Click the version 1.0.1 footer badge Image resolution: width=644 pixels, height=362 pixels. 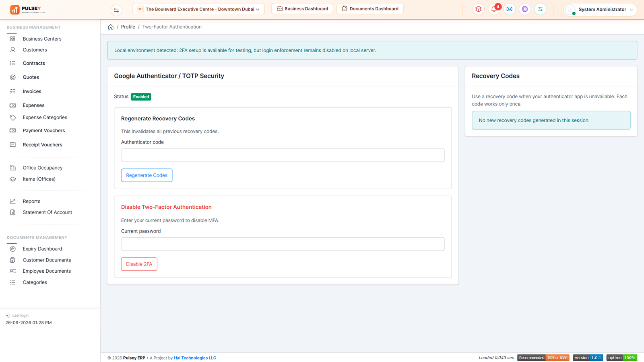[x=588, y=358]
